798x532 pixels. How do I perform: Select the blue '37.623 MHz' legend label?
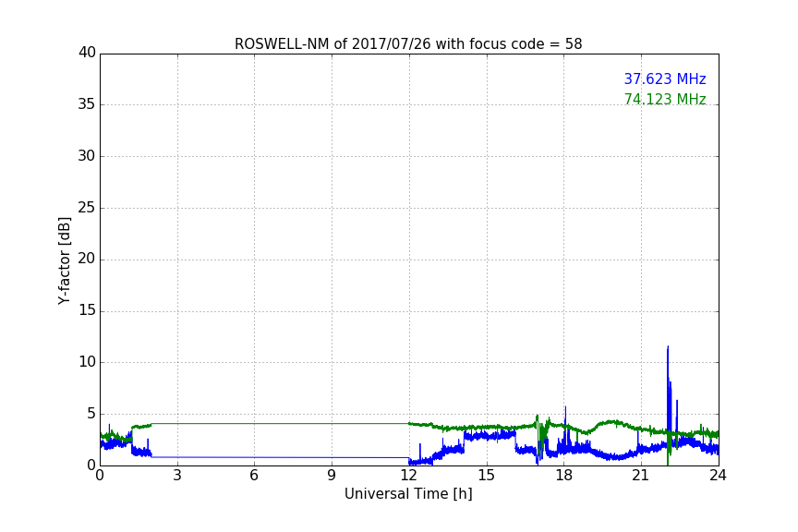[665, 79]
